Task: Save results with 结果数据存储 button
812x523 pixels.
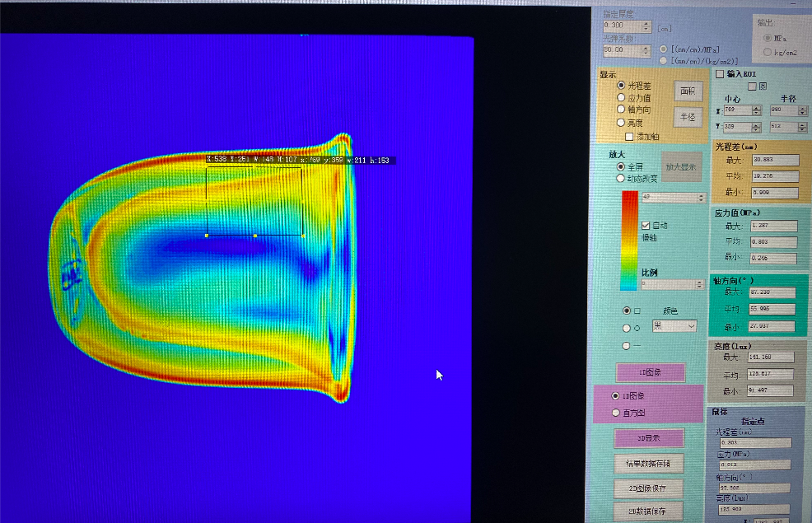Action: click(650, 464)
